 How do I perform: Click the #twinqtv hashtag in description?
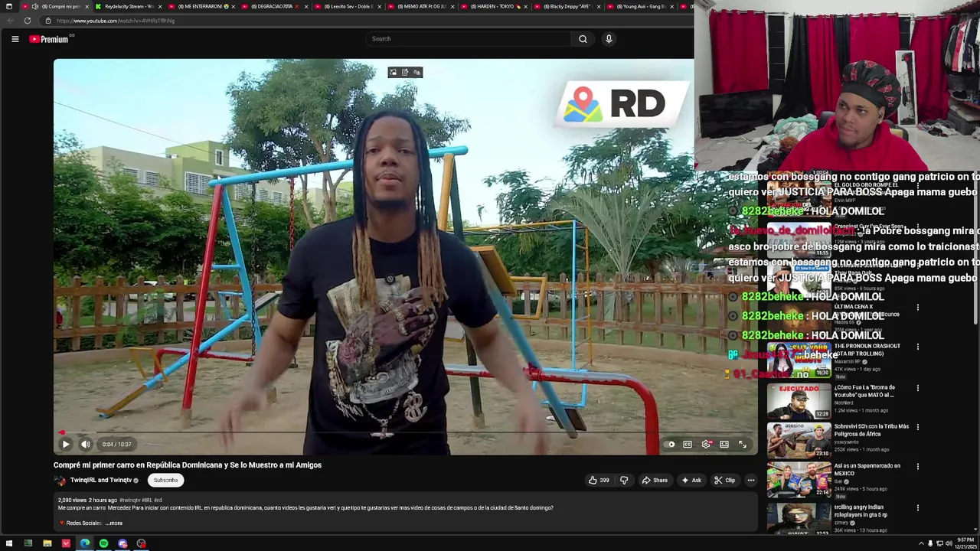click(x=129, y=500)
